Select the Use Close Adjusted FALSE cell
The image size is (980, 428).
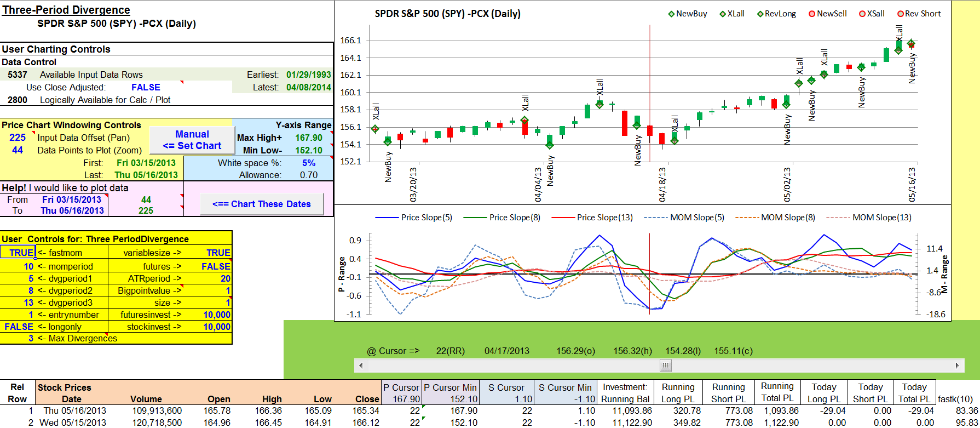click(x=146, y=87)
